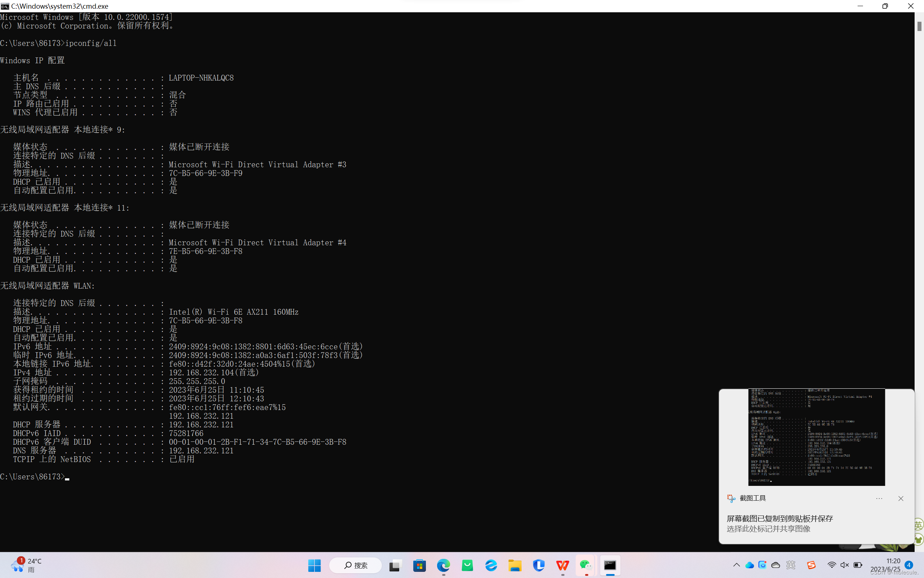Click hostname value LAPTOP-NHKALQC8

tap(201, 78)
